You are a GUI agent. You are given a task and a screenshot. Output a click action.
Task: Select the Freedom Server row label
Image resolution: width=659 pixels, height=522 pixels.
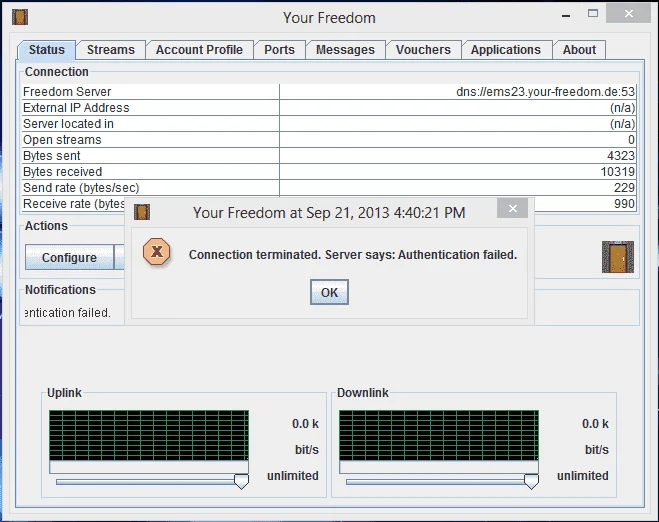click(x=67, y=92)
